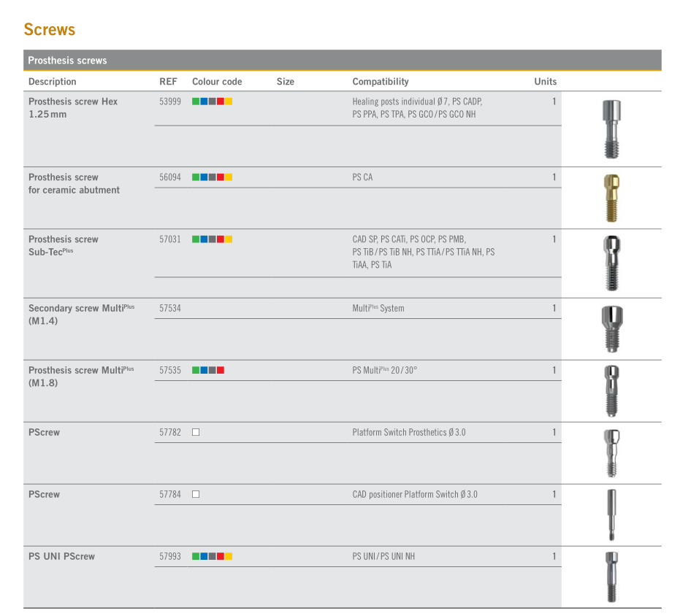This screenshot has height=616, width=680.
Task: Click the Sub-Tec Plus screw picture
Action: pos(611,263)
